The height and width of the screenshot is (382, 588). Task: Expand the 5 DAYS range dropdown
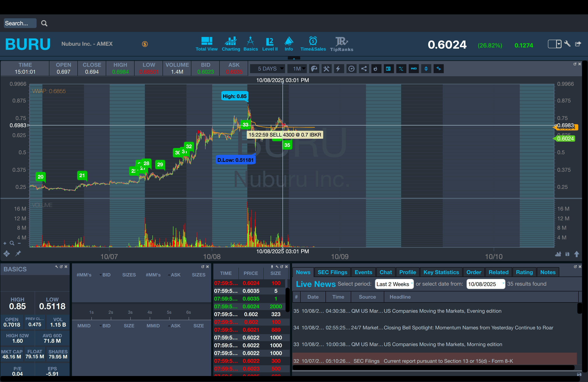pyautogui.click(x=268, y=69)
